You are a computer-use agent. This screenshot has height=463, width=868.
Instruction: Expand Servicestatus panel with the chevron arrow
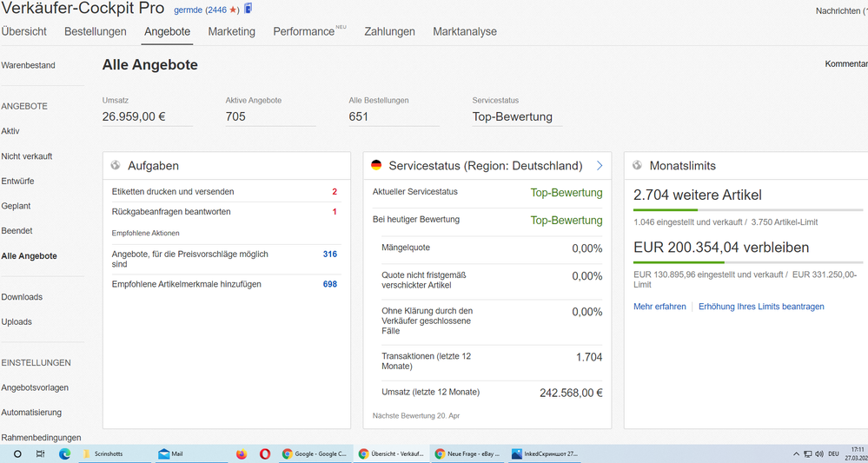(x=600, y=166)
